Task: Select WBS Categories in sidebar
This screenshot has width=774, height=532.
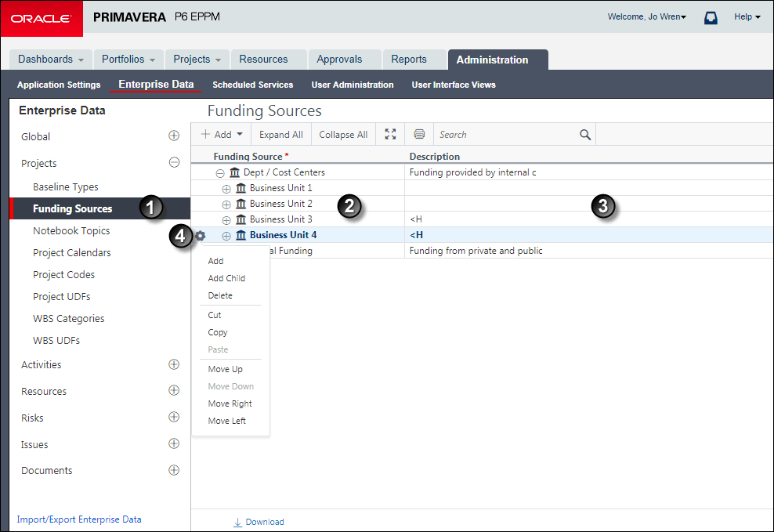Action: pos(69,319)
